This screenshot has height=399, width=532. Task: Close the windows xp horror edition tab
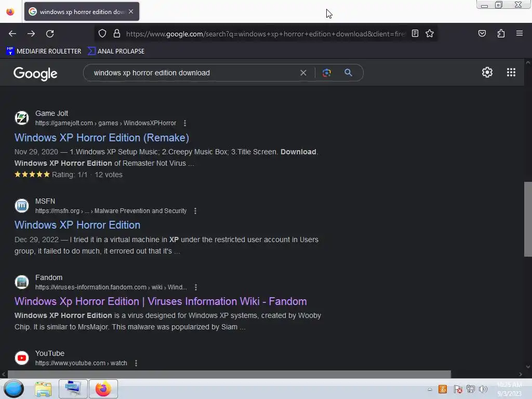(131, 11)
